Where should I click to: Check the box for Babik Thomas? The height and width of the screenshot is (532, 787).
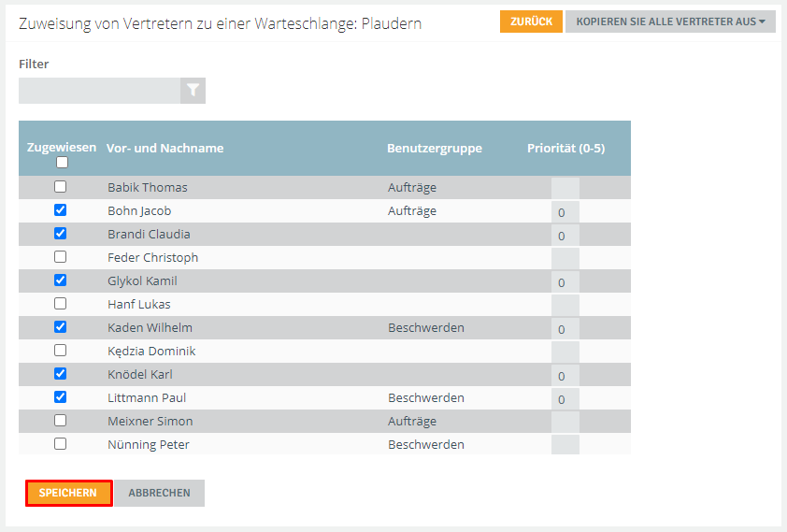(60, 187)
